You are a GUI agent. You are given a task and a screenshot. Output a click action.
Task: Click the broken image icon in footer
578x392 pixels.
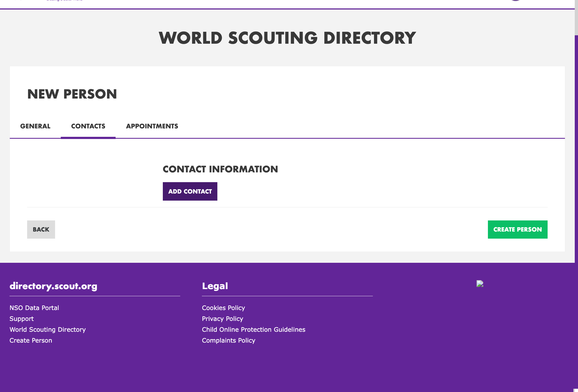click(x=480, y=284)
